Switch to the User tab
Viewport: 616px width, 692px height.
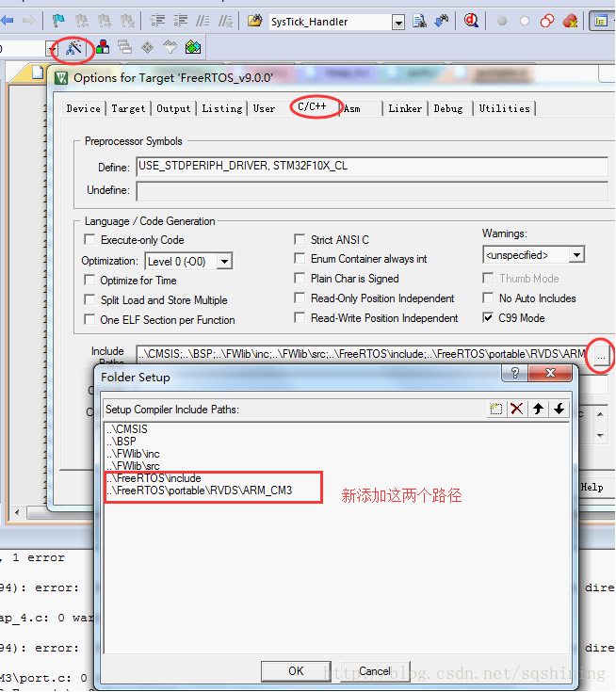tap(264, 108)
